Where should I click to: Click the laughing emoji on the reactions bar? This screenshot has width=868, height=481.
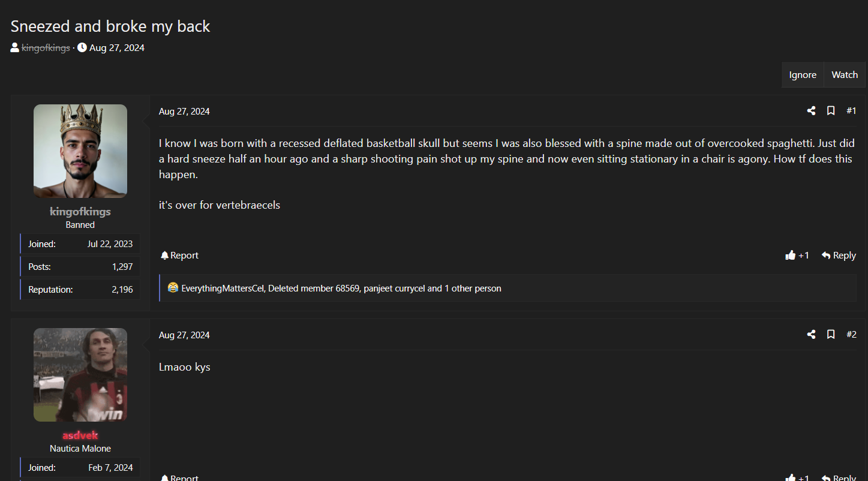pos(173,288)
